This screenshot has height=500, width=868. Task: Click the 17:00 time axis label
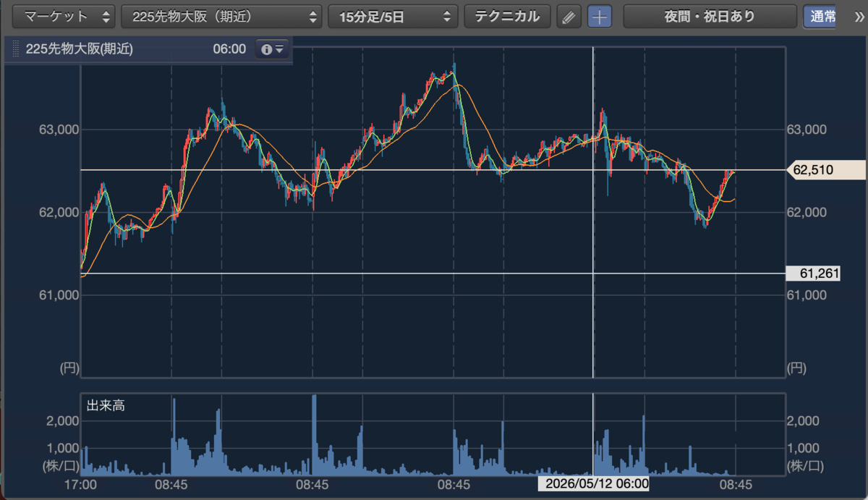80,484
